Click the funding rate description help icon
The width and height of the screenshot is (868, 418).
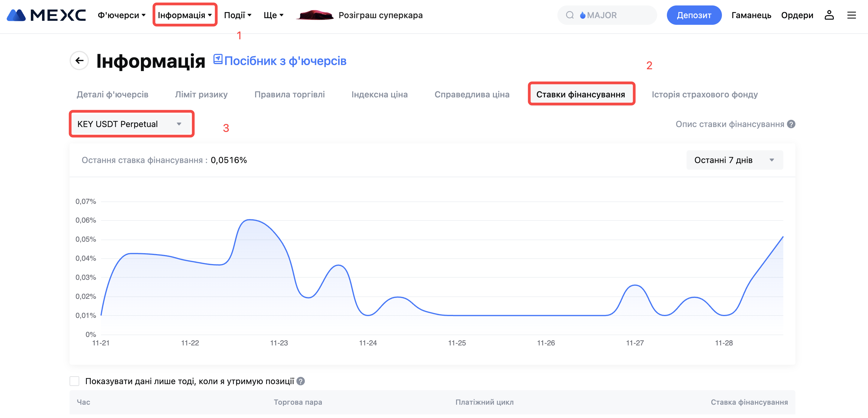791,124
